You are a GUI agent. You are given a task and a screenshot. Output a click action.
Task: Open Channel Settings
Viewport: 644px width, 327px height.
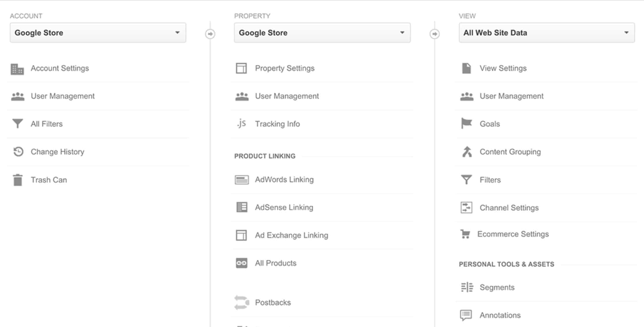click(509, 207)
